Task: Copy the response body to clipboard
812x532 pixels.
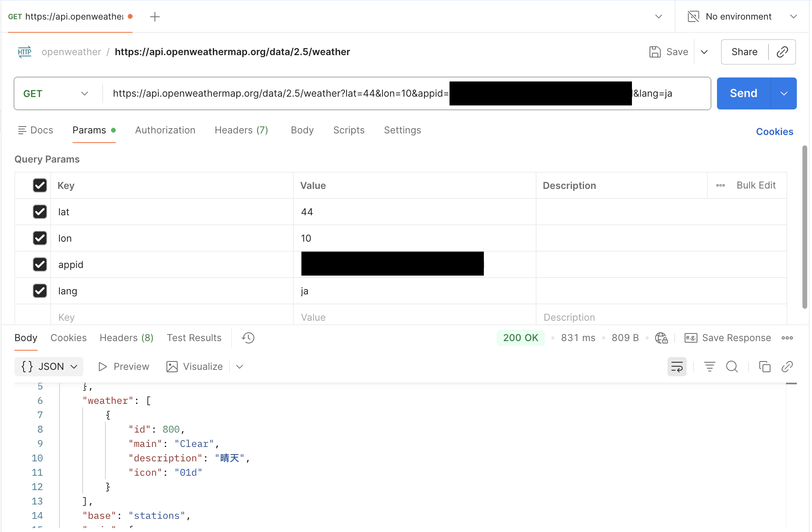Action: point(764,367)
